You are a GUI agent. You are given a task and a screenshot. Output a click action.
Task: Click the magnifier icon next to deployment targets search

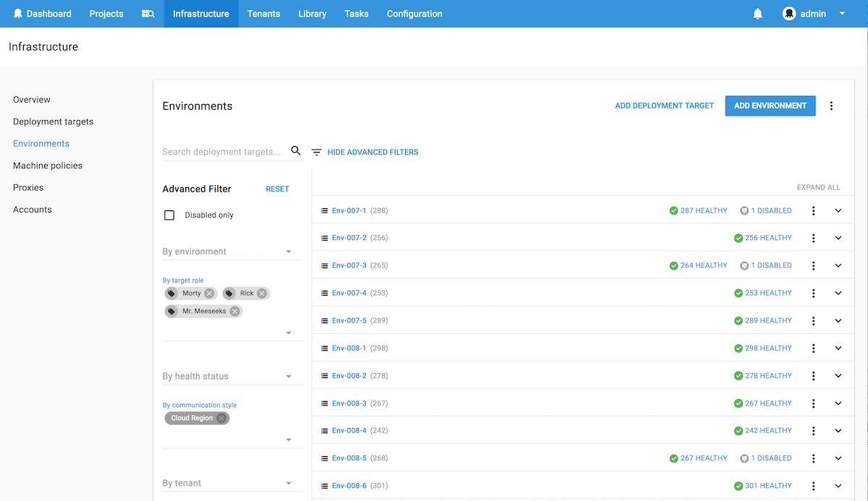tap(296, 151)
